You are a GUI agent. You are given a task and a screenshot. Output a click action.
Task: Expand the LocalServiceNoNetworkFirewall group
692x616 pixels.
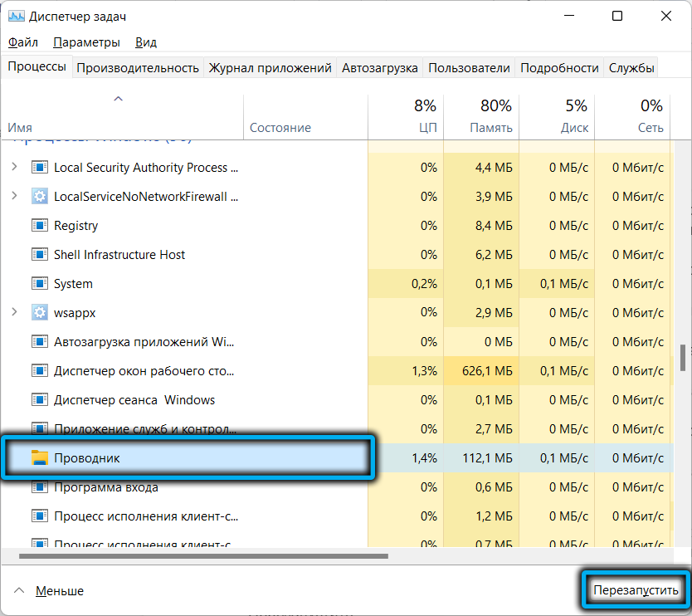(14, 196)
